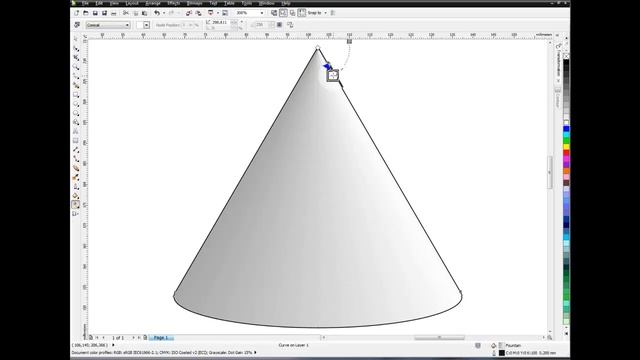
Task: Click the Import toolbar icon
Action: [x=189, y=13]
